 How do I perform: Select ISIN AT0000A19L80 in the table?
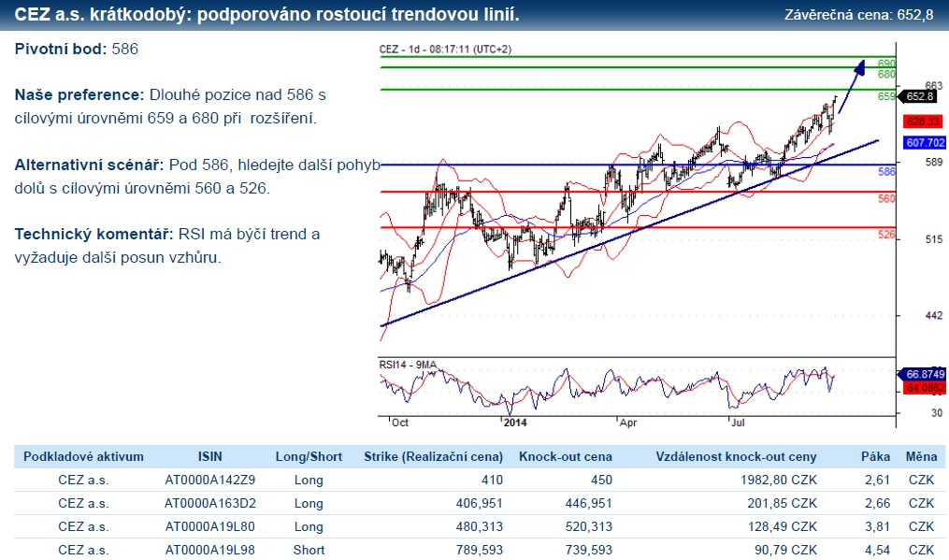210,526
